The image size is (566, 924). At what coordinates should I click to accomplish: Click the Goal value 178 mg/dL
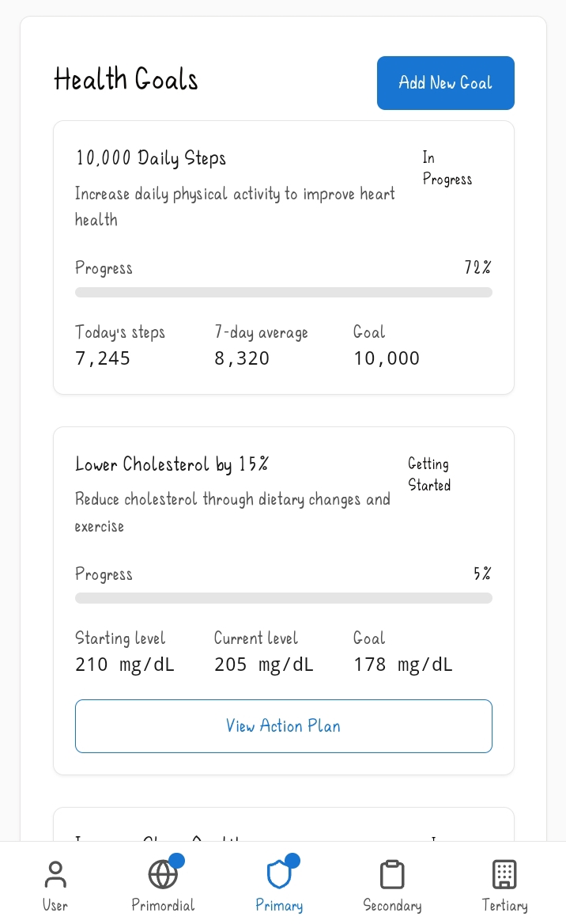click(x=403, y=665)
